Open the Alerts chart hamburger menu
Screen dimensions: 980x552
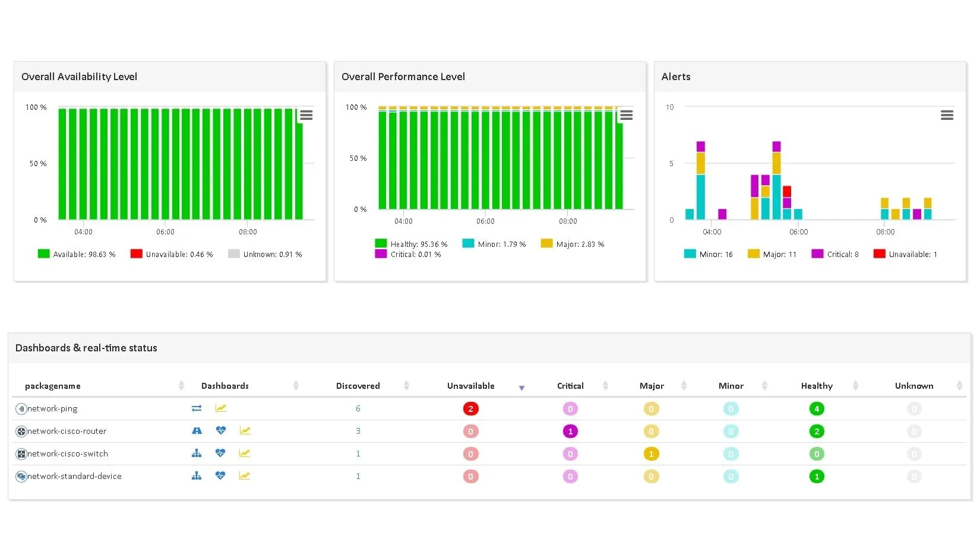pyautogui.click(x=947, y=115)
